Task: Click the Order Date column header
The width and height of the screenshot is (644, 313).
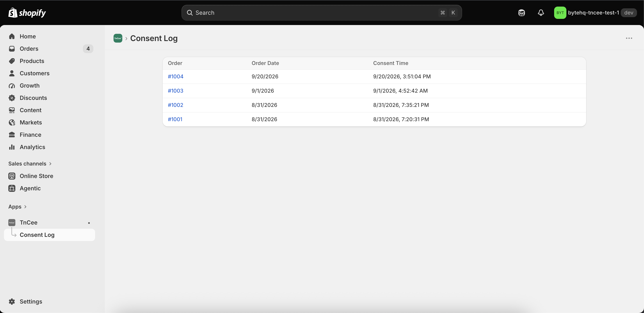Action: coord(265,63)
